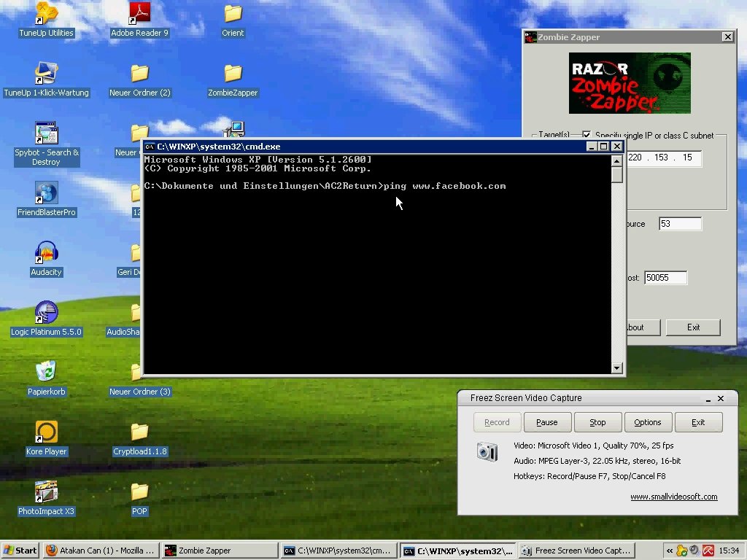Maximize the cmd.exe console window
The height and width of the screenshot is (560, 747).
pyautogui.click(x=603, y=147)
